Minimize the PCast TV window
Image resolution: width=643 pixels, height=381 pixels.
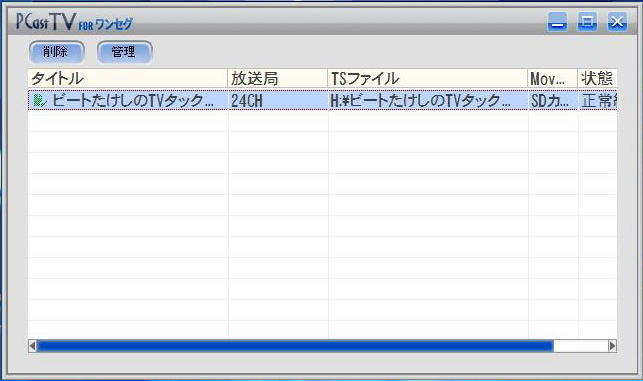coord(557,22)
